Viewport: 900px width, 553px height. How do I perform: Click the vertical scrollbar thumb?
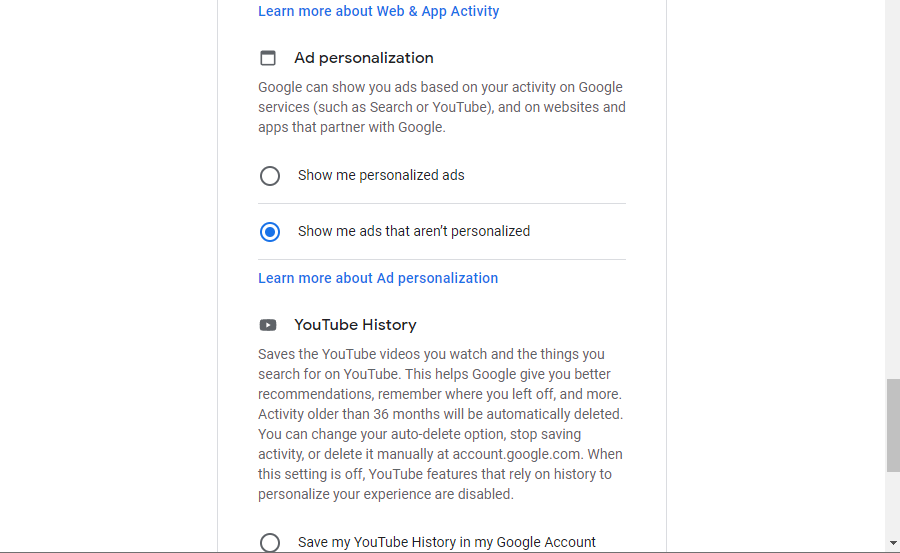click(x=892, y=425)
